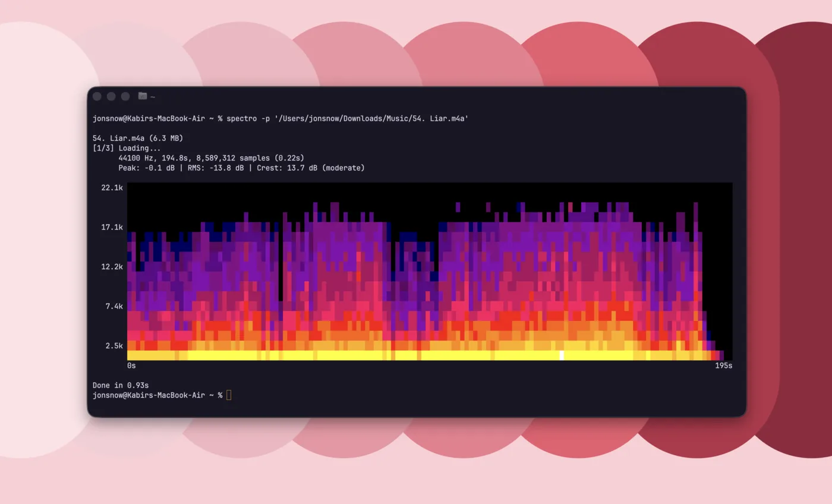Click the 12.2k frequency axis label

coord(112,267)
